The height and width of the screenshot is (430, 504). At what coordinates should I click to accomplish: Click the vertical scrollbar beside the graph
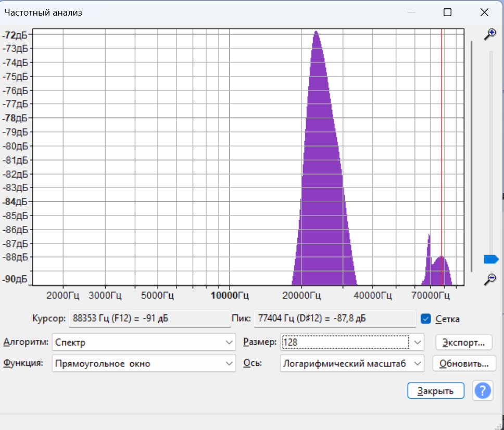coord(472,156)
